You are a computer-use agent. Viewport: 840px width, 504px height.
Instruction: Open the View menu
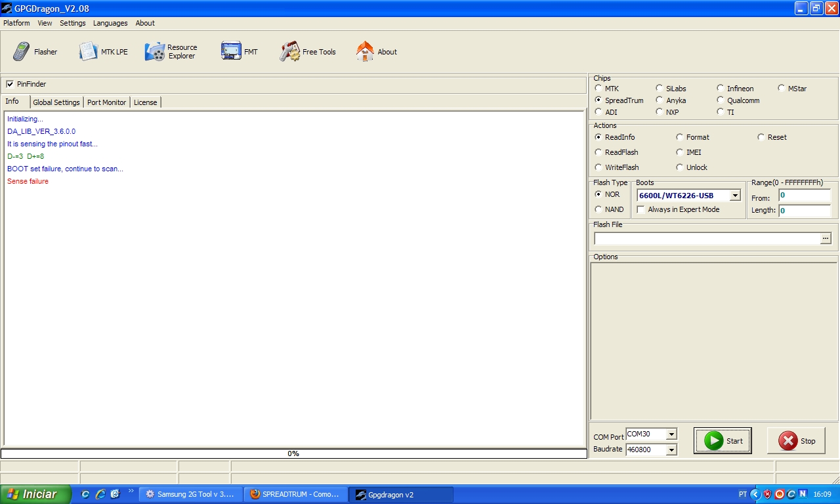45,23
